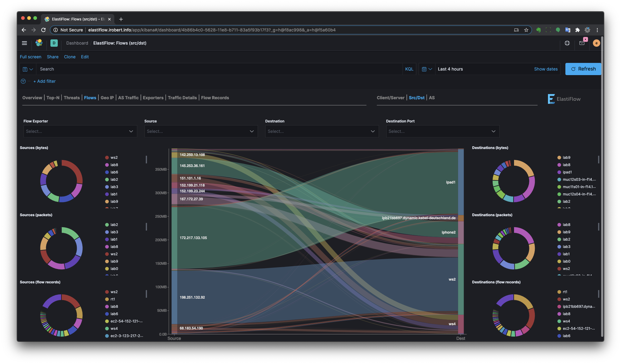
Task: Click the KQL query language toggle
Action: (x=409, y=68)
